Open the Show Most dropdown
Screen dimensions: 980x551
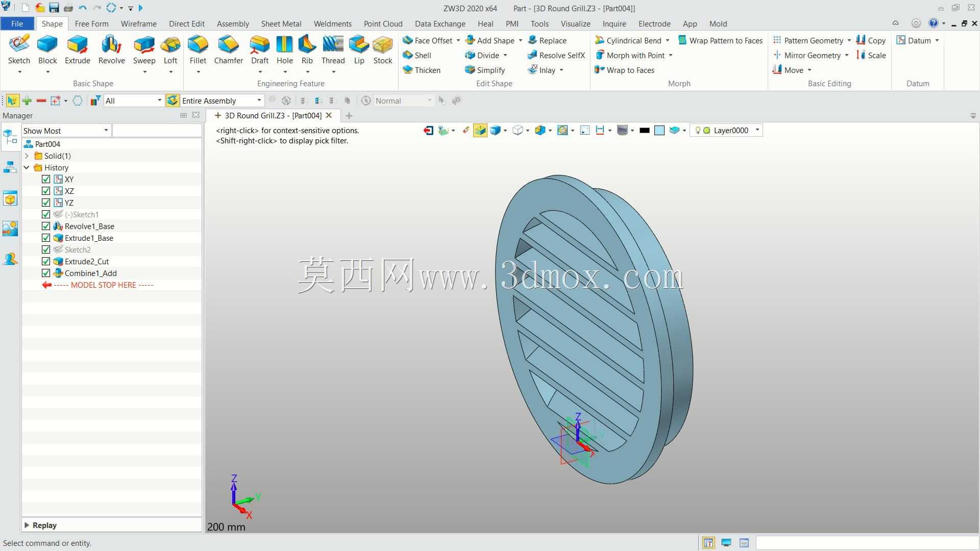click(x=66, y=131)
